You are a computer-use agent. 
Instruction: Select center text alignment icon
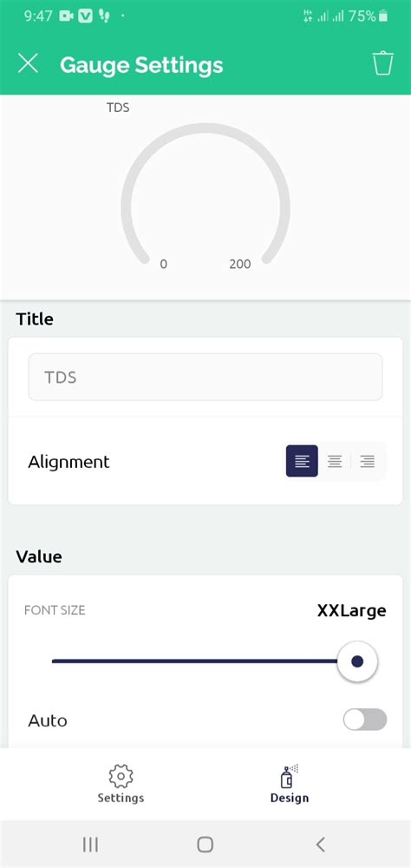click(x=335, y=461)
